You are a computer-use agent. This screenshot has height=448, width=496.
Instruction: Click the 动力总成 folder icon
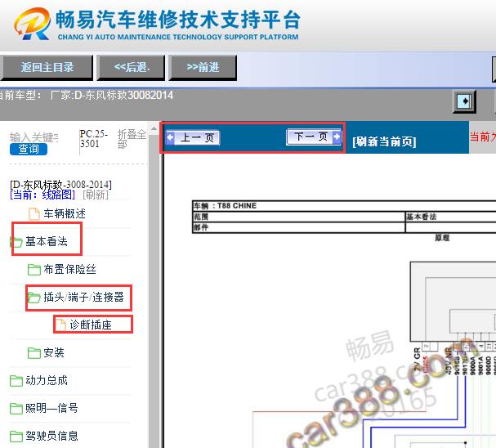pyautogui.click(x=16, y=381)
